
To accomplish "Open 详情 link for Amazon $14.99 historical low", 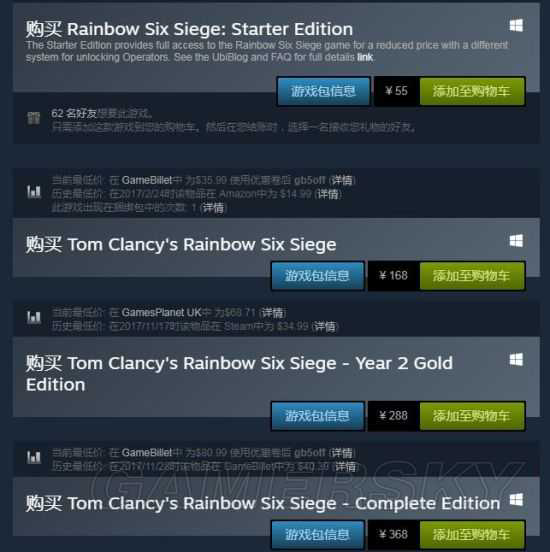I will [x=328, y=194].
